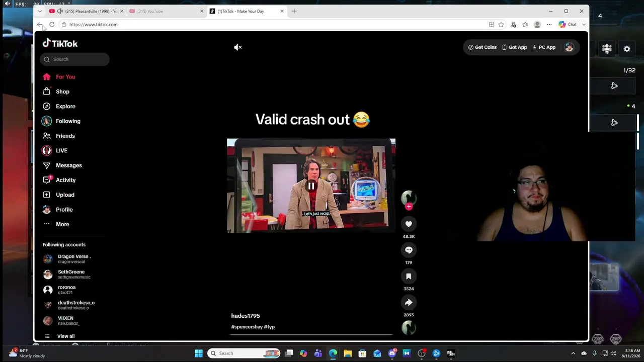This screenshot has width=644, height=362.
Task: Open File Explorer from the taskbar
Action: point(348,353)
